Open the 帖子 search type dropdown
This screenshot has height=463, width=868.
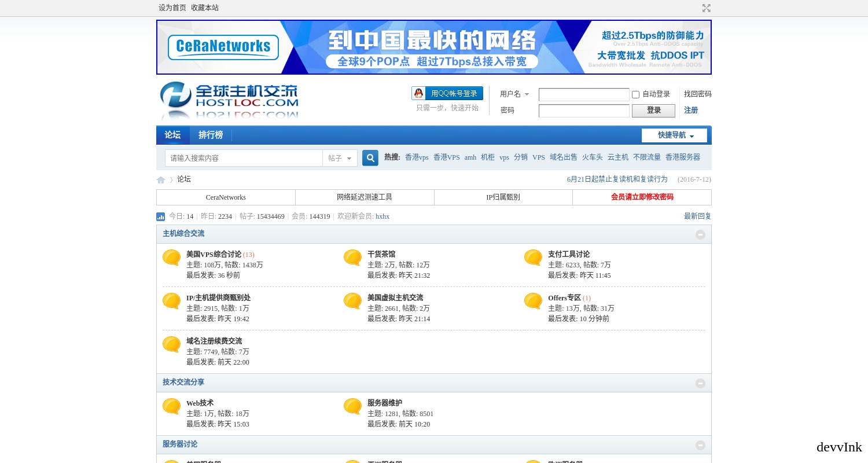click(x=340, y=158)
